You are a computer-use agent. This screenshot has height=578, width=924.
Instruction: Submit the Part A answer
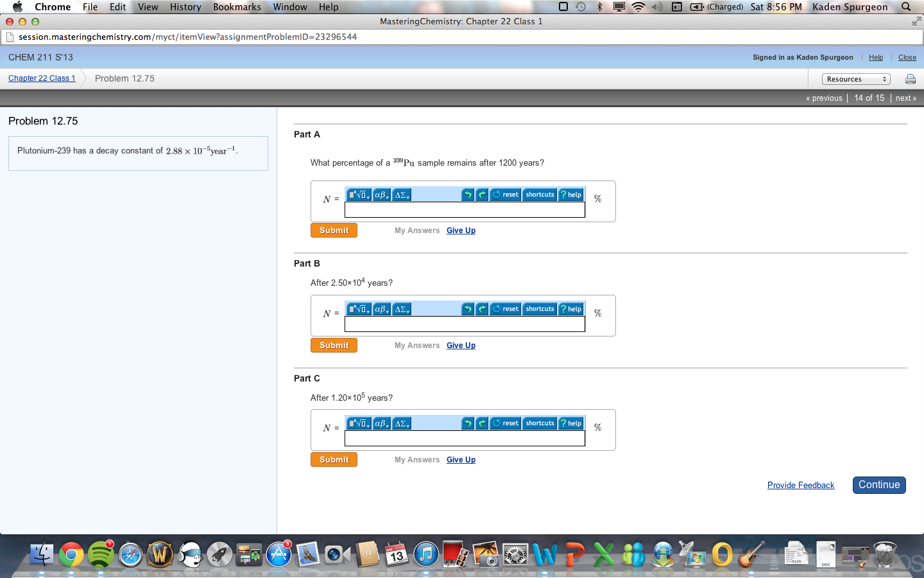pyautogui.click(x=334, y=230)
